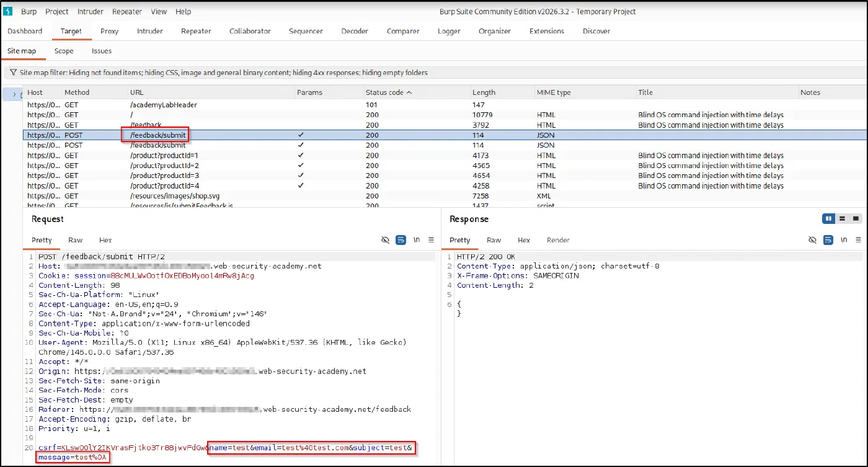Open the Extensions tab
This screenshot has height=467, width=868.
547,31
